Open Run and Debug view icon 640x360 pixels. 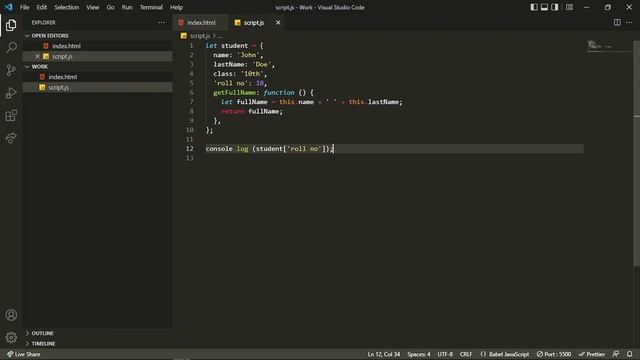[x=11, y=93]
